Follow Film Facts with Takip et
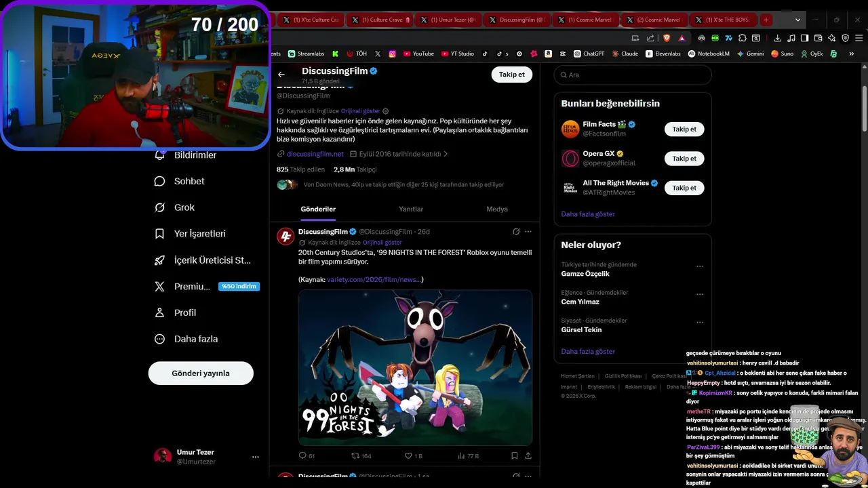The height and width of the screenshot is (488, 868). [684, 129]
